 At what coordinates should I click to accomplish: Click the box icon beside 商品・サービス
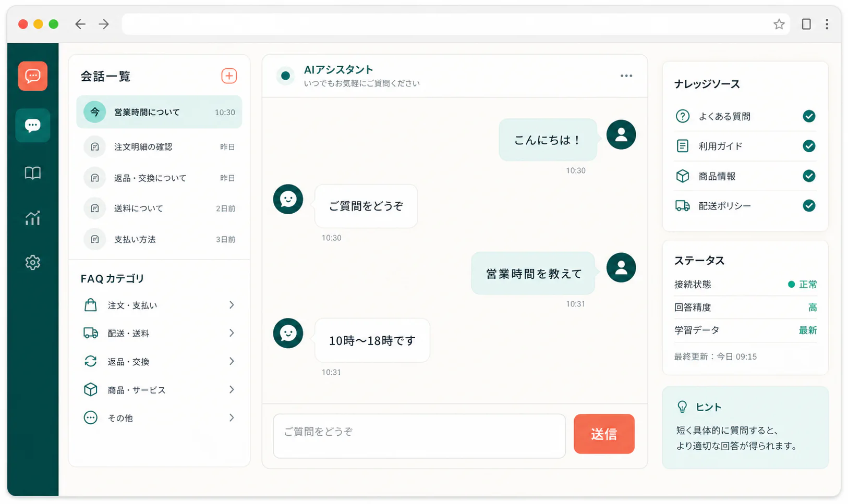pos(91,389)
